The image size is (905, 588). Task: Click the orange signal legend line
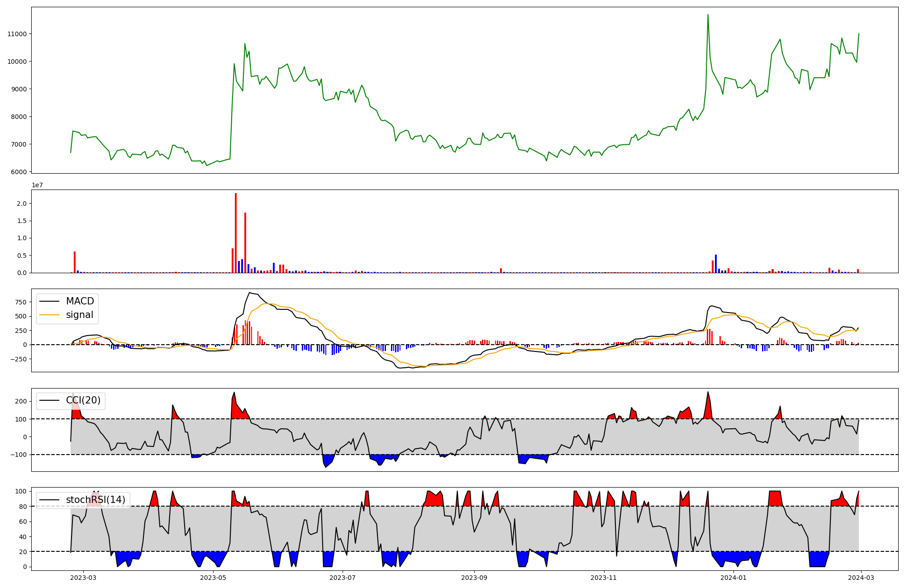pyautogui.click(x=49, y=315)
